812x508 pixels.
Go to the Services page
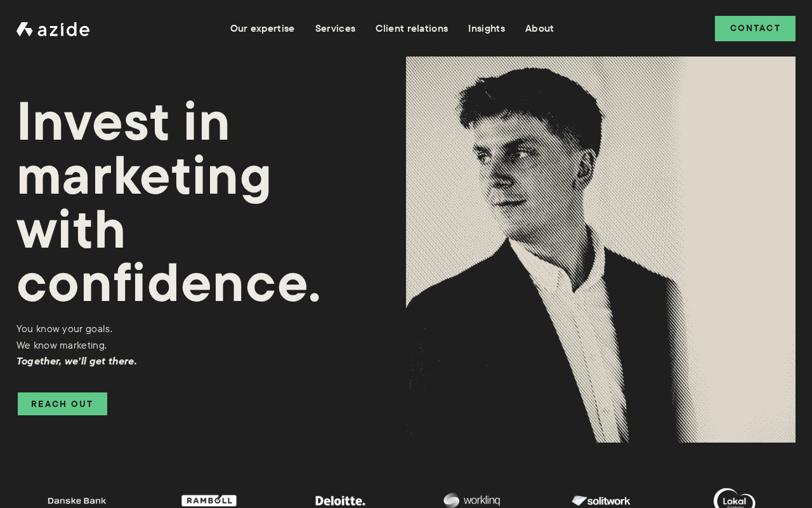tap(335, 29)
